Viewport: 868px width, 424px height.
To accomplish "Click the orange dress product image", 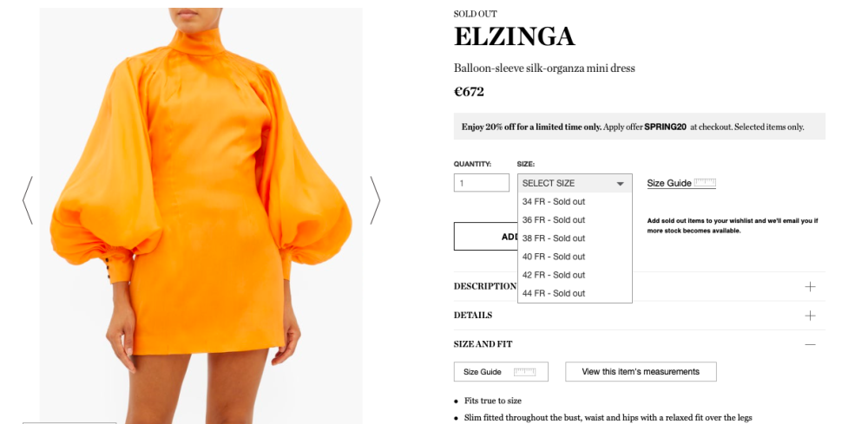I will [201, 216].
